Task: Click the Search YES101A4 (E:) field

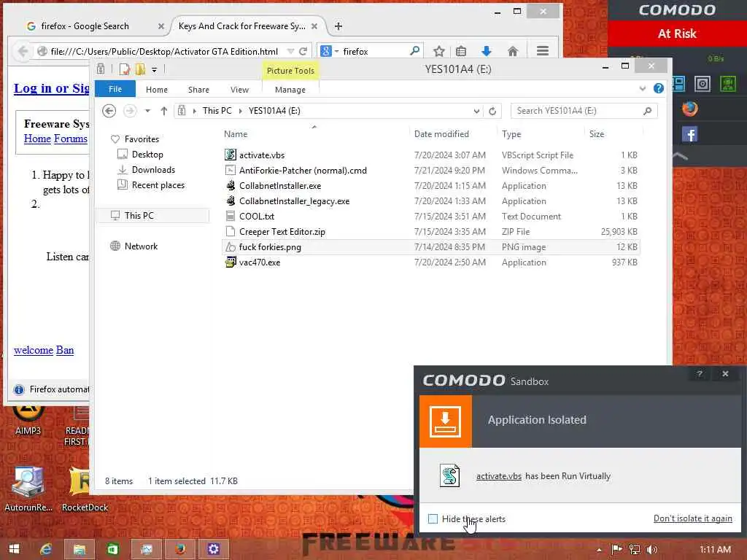Action: (x=584, y=111)
